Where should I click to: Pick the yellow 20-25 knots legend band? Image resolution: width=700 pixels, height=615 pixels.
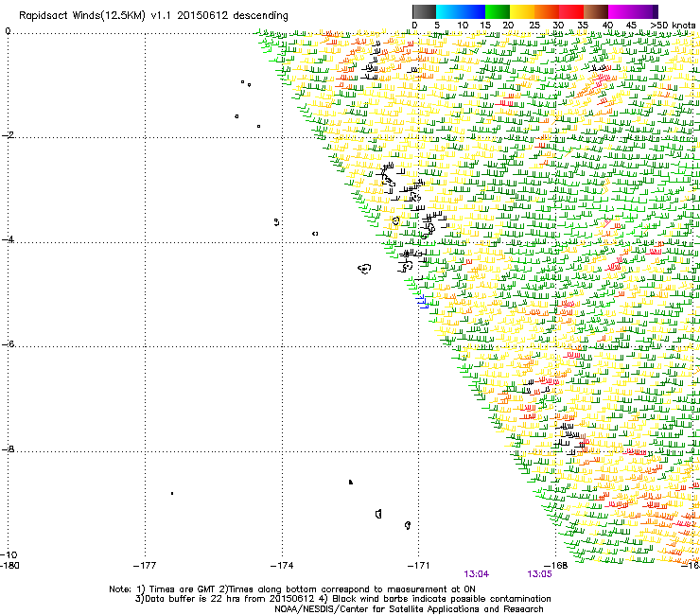(522, 11)
